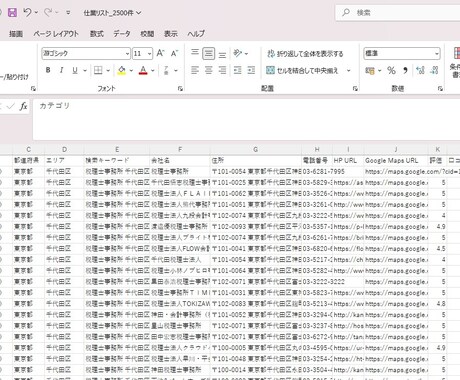Apply the yellow fill color bucket
This screenshot has height=380, width=460.
coord(122,70)
